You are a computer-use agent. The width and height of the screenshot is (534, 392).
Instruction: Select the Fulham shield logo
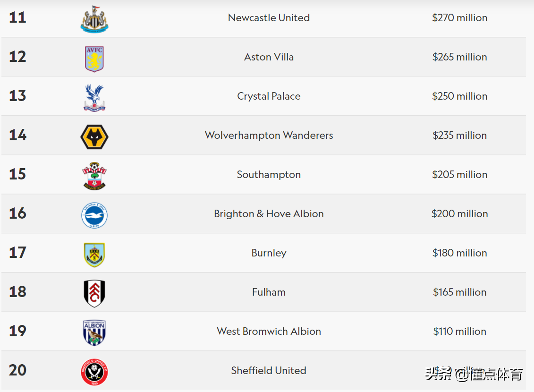[94, 294]
